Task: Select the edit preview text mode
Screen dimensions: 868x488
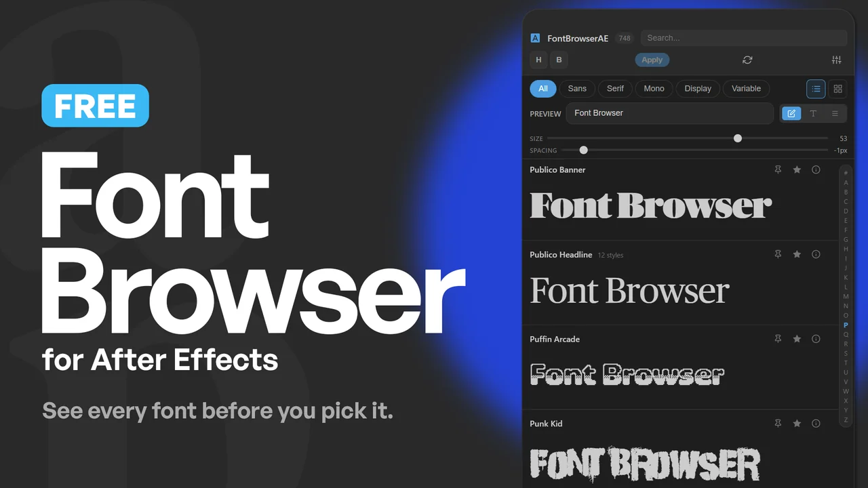Action: pyautogui.click(x=791, y=113)
